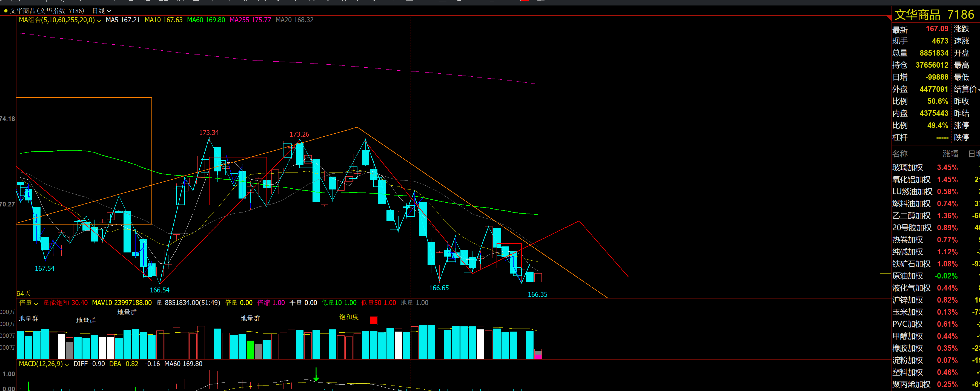Open the 倍量 volume indicator dropdown
This screenshot has width=980, height=391.
(x=29, y=303)
